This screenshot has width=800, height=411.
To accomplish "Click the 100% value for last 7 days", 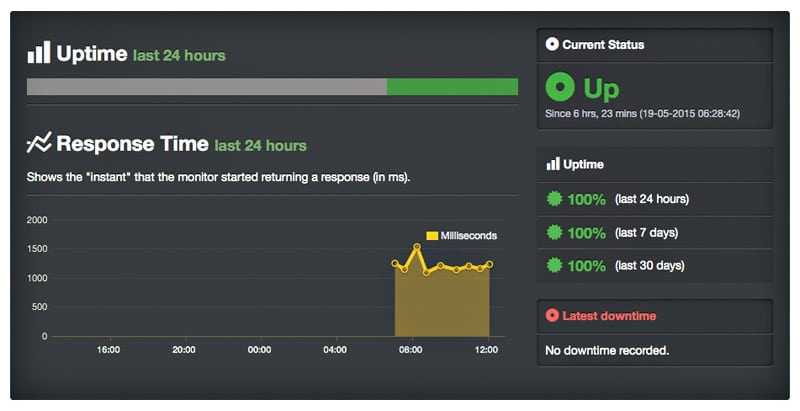I will [587, 234].
